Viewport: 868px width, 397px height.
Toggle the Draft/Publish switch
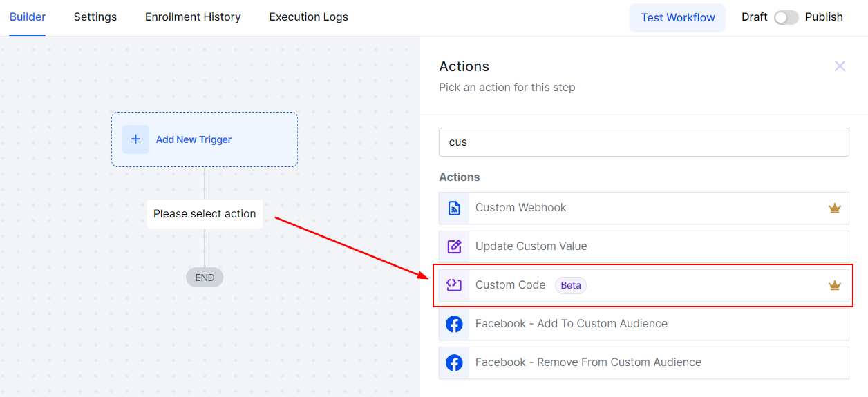click(786, 17)
